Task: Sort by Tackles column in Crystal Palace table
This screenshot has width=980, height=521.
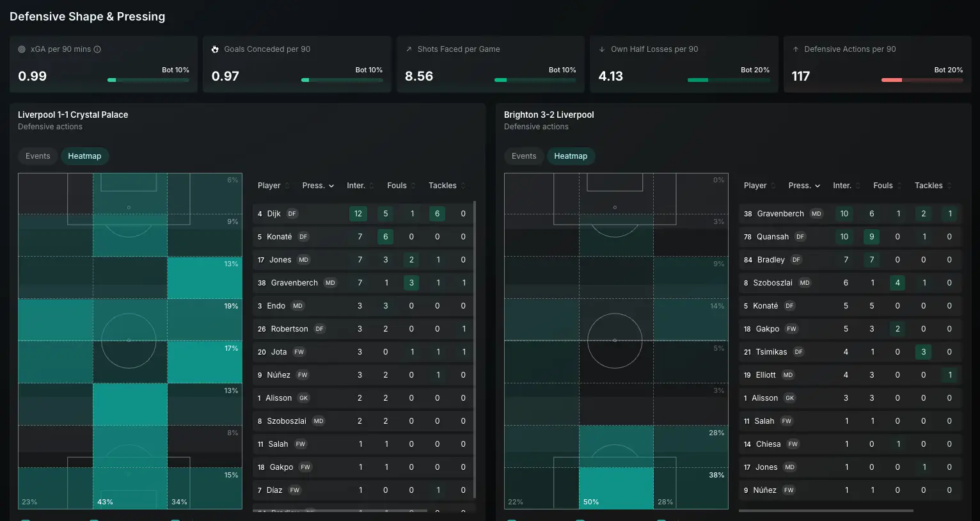Action: 447,186
